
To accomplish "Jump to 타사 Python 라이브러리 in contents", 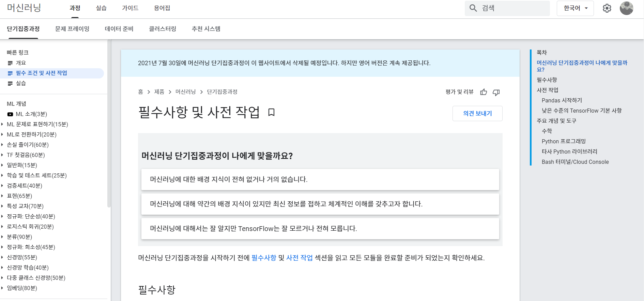I will click(569, 152).
